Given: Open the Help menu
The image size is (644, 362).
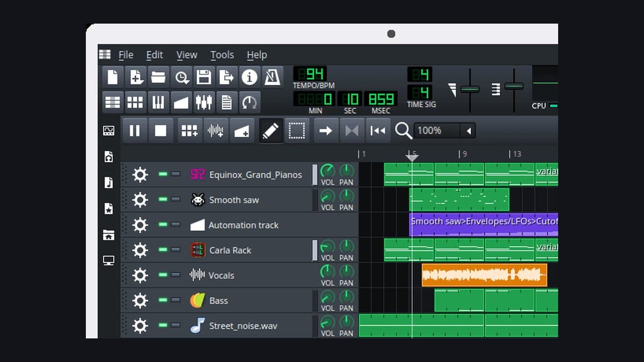Looking at the screenshot, I should click(257, 55).
